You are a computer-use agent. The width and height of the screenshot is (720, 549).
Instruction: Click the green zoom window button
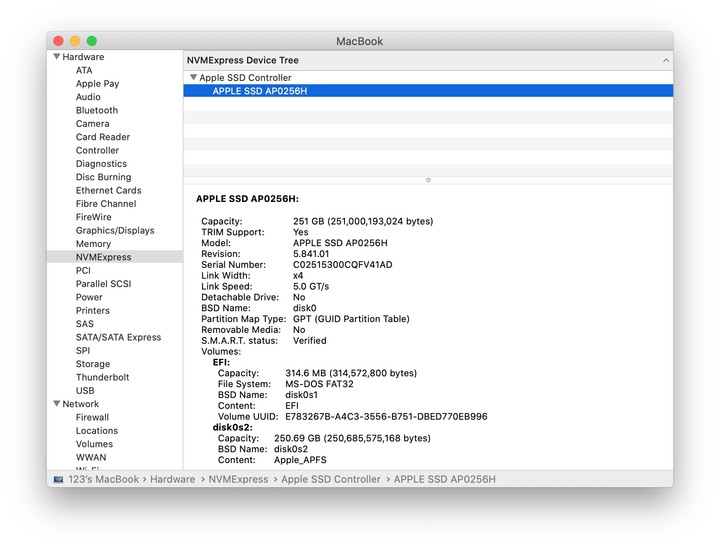[92, 41]
